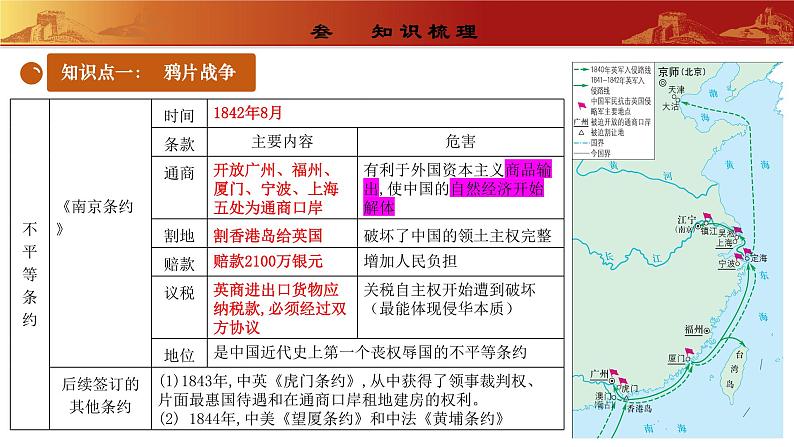Click the map legend box
The image size is (794, 447).
pos(614,111)
